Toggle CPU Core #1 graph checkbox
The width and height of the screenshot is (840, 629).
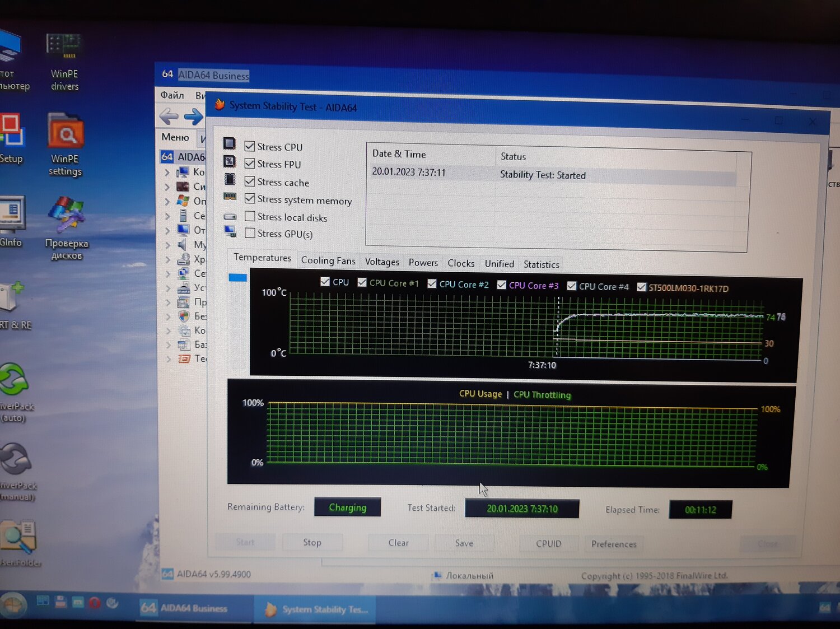(362, 282)
